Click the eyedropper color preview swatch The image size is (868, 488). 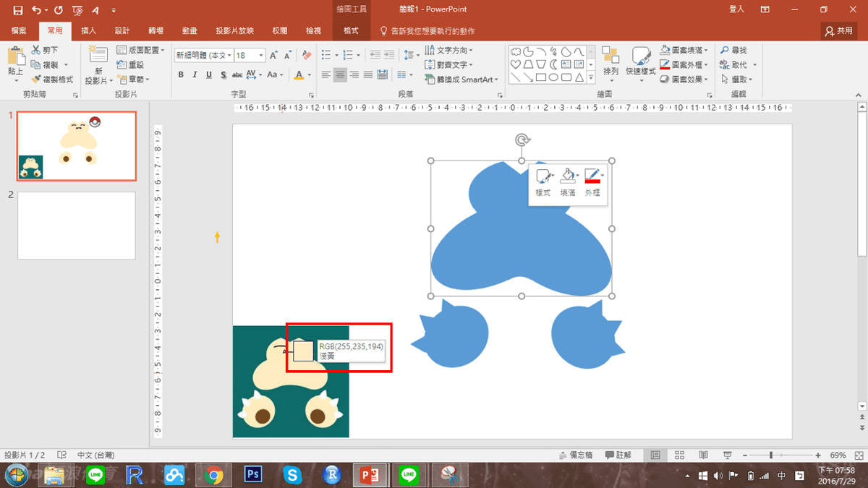point(303,351)
